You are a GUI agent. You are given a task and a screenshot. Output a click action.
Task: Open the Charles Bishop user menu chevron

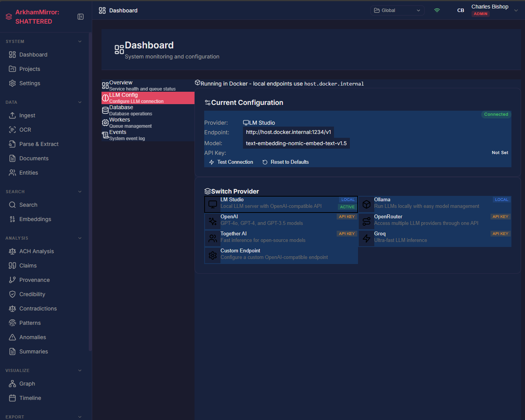[x=516, y=10]
